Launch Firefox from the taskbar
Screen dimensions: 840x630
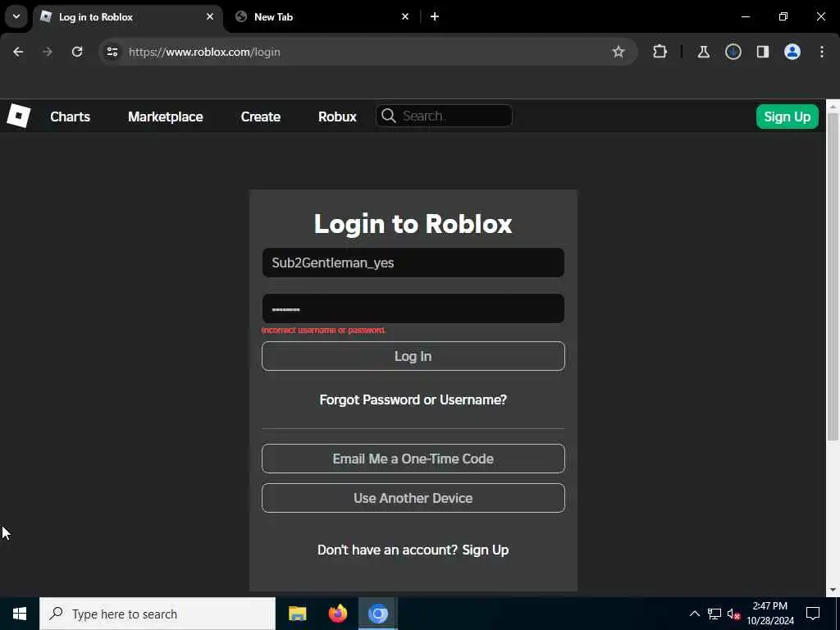coord(337,614)
